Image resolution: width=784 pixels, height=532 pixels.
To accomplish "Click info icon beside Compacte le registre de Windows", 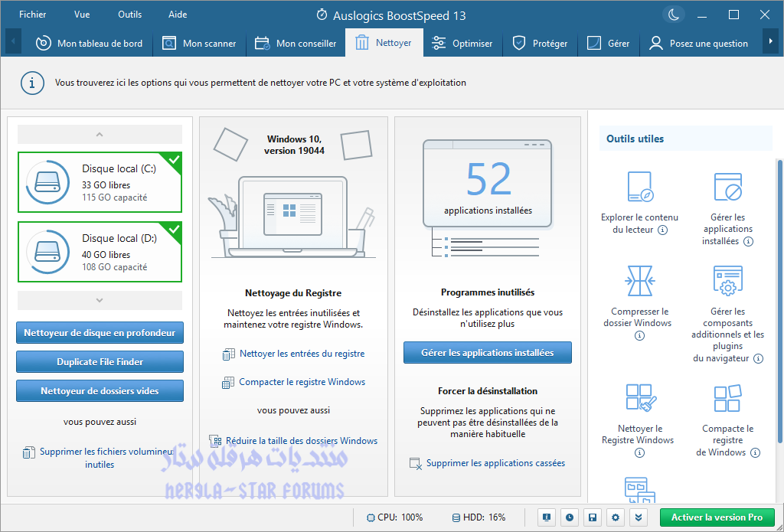I will [756, 453].
